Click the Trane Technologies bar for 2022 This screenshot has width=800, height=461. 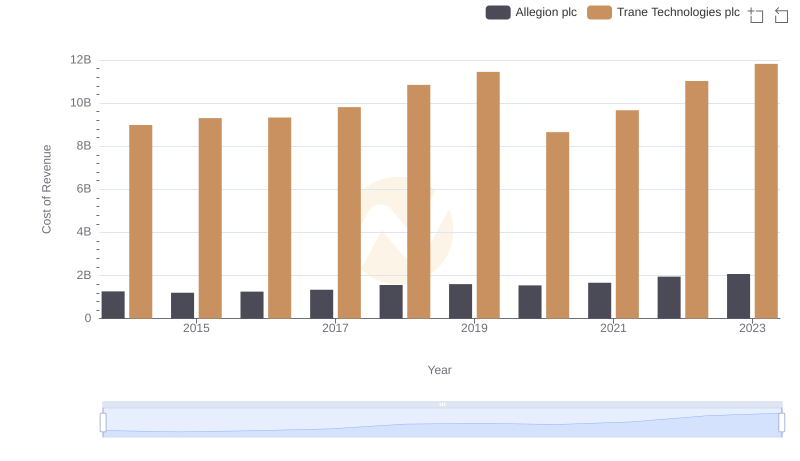pyautogui.click(x=696, y=200)
